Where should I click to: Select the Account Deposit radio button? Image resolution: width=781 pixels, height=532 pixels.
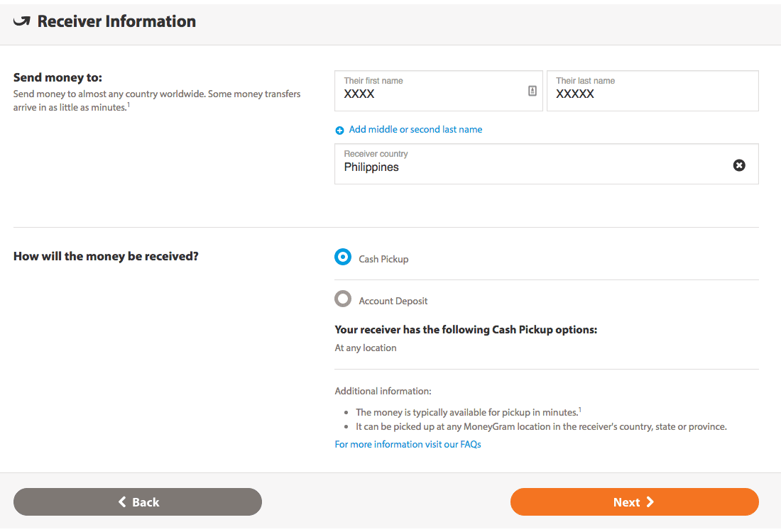click(x=343, y=299)
